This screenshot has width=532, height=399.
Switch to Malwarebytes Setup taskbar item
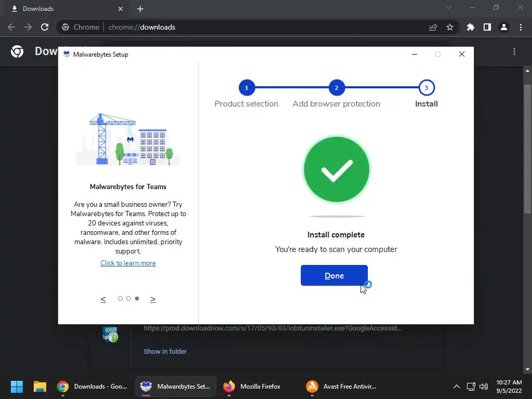(x=176, y=387)
